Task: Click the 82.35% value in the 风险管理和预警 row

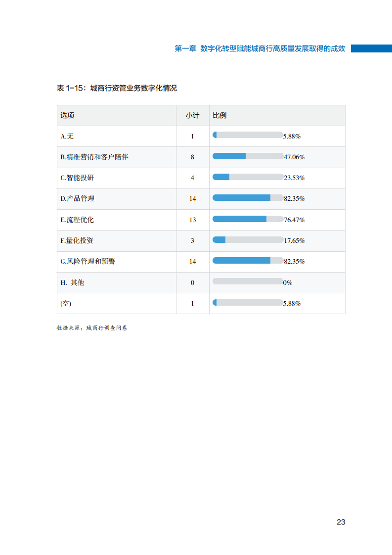Action: click(x=294, y=262)
